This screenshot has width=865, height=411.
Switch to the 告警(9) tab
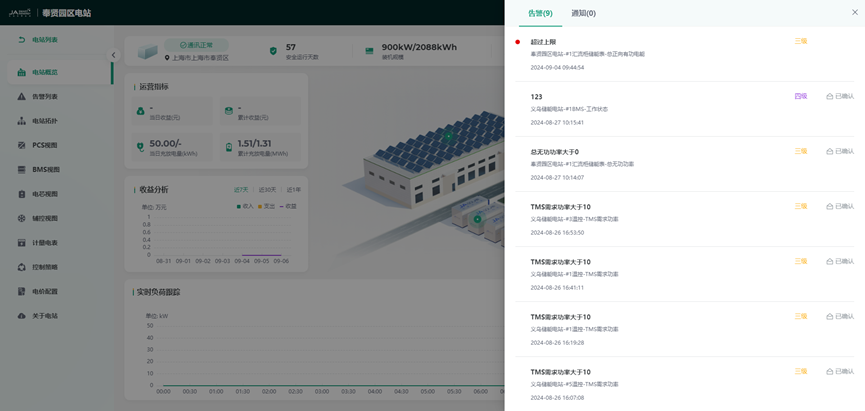click(540, 13)
